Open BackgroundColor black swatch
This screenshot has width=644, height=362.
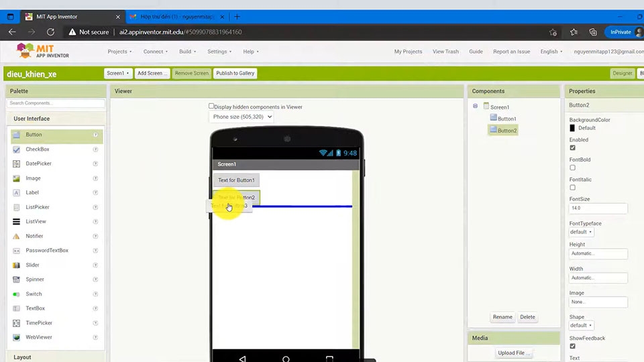(x=572, y=128)
